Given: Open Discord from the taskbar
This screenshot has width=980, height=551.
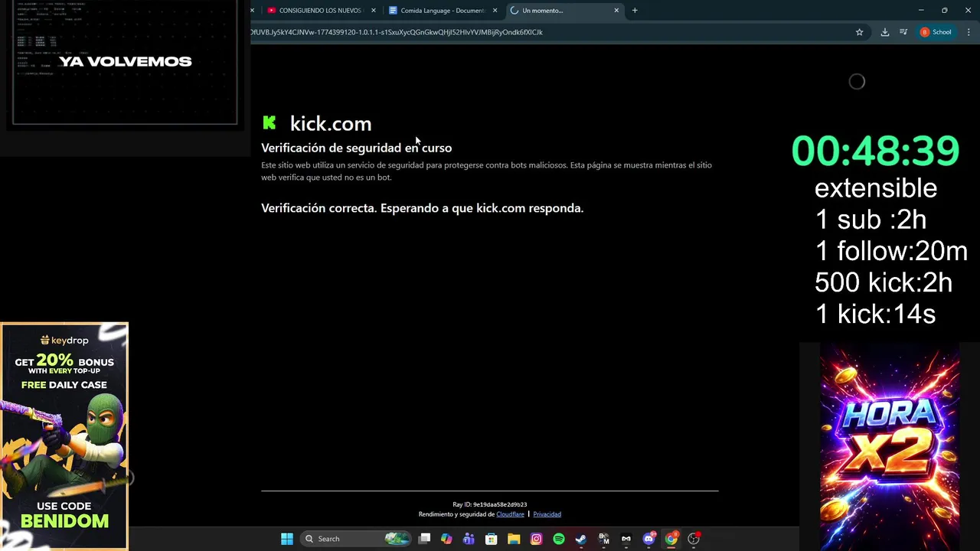Looking at the screenshot, I should click(648, 539).
